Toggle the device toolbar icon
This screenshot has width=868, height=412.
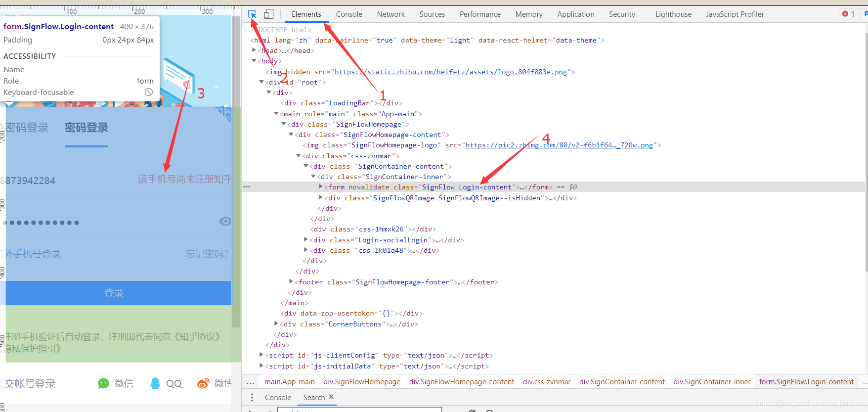tap(268, 14)
